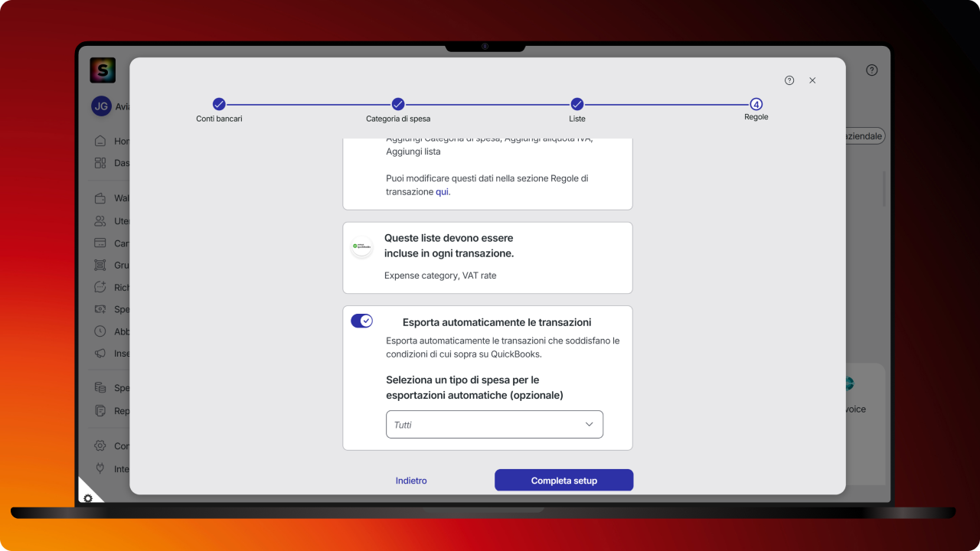Open the Dashboard grid icon in sidebar
Image resolution: width=980 pixels, height=551 pixels.
click(x=100, y=163)
